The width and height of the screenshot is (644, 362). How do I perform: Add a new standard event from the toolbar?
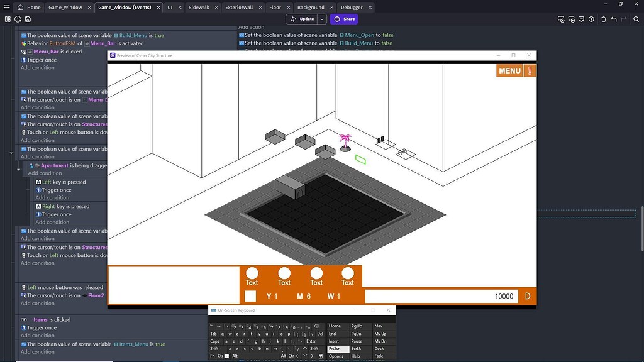point(560,19)
